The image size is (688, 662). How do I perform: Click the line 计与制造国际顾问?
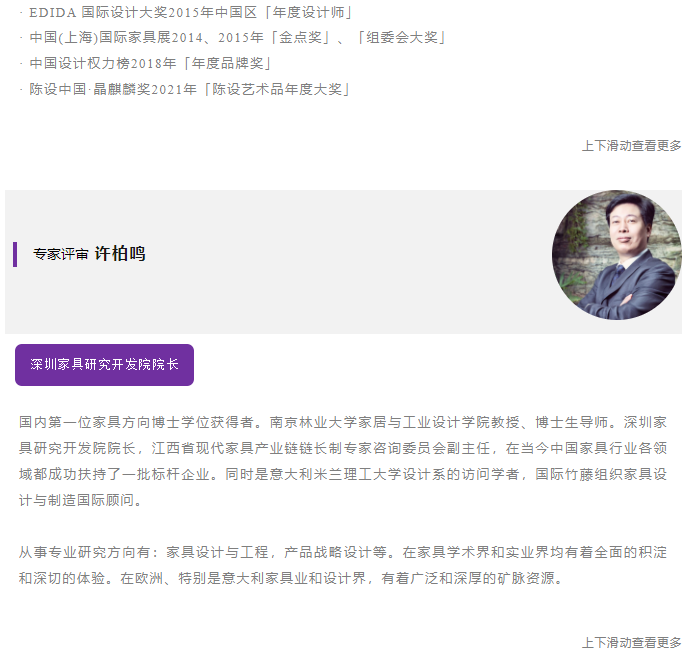point(81,500)
